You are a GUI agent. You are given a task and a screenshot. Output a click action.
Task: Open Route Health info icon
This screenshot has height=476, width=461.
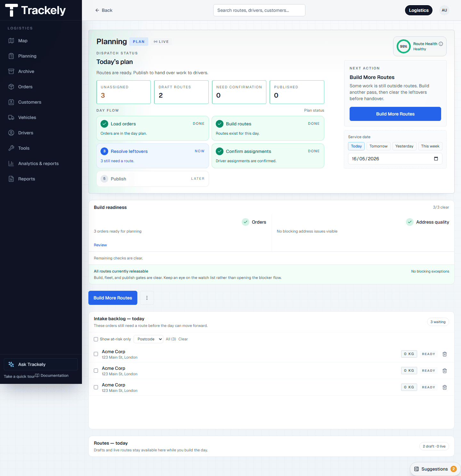point(441,44)
